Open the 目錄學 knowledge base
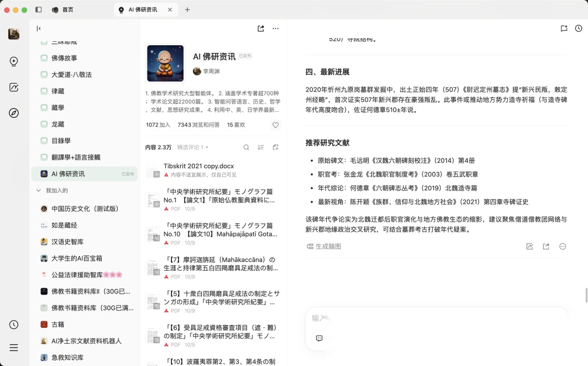This screenshot has height=366, width=588. (x=85, y=141)
